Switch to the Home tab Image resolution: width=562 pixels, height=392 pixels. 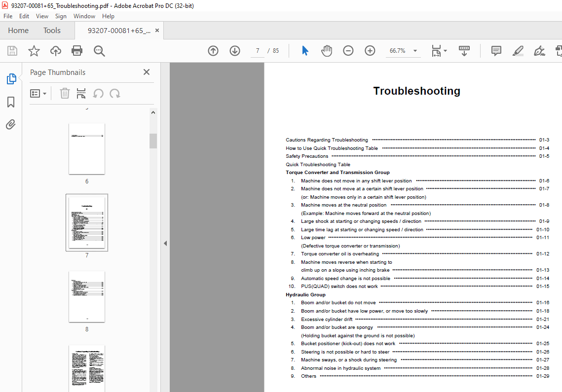tap(18, 30)
